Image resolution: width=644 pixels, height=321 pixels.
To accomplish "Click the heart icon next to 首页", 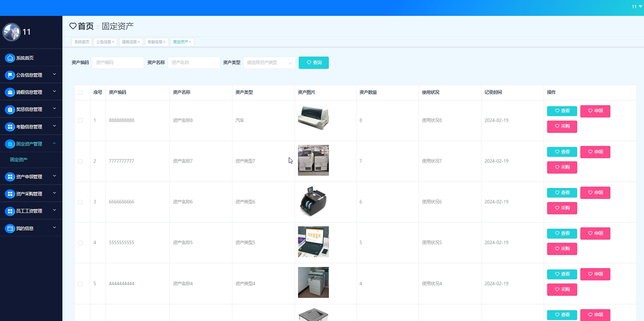I will click(x=73, y=26).
